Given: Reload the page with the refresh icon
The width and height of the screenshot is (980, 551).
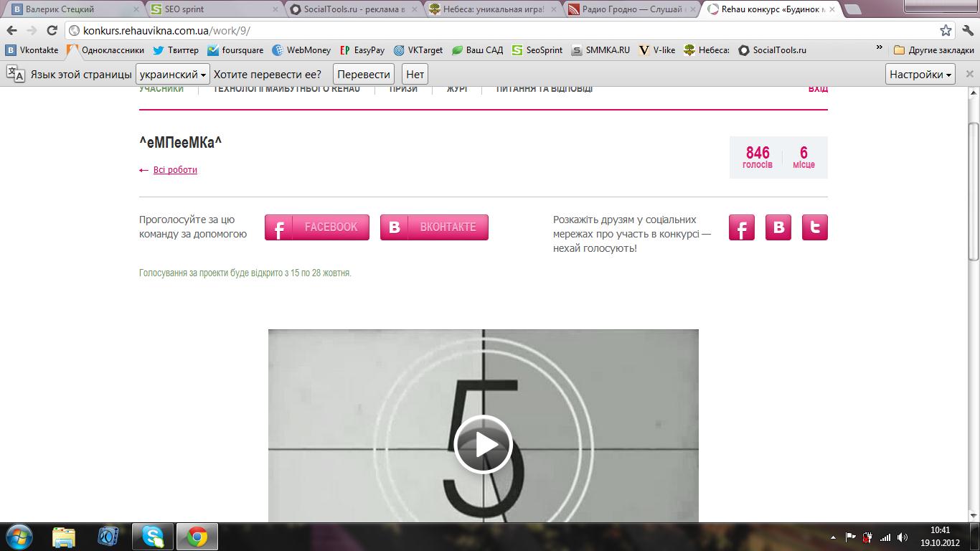Looking at the screenshot, I should click(x=52, y=31).
